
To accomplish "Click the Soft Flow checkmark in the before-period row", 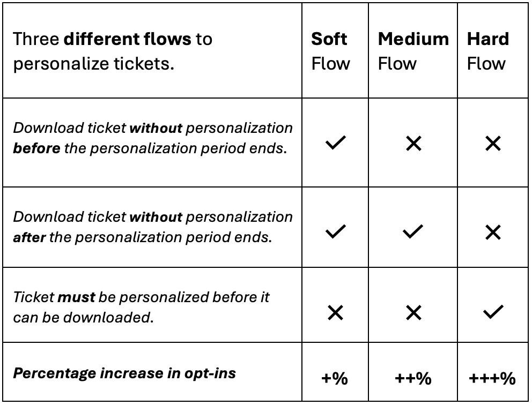I will click(x=336, y=142).
